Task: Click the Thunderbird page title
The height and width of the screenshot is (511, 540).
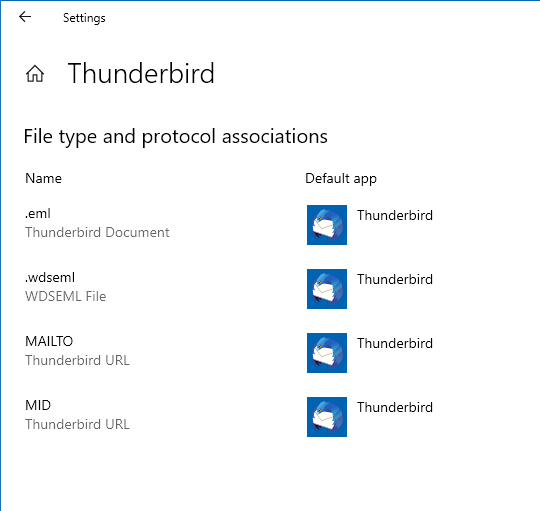Action: [x=141, y=73]
